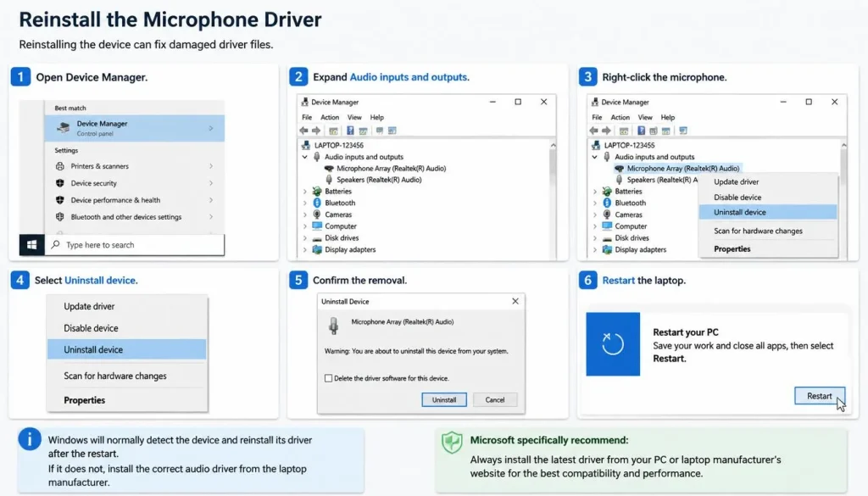The image size is (868, 496).
Task: Close the Uninstall Device dialog with X
Action: [515, 301]
